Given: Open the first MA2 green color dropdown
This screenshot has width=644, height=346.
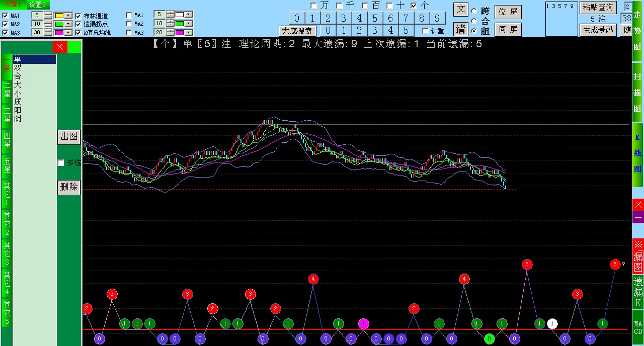Looking at the screenshot, I should (69, 24).
